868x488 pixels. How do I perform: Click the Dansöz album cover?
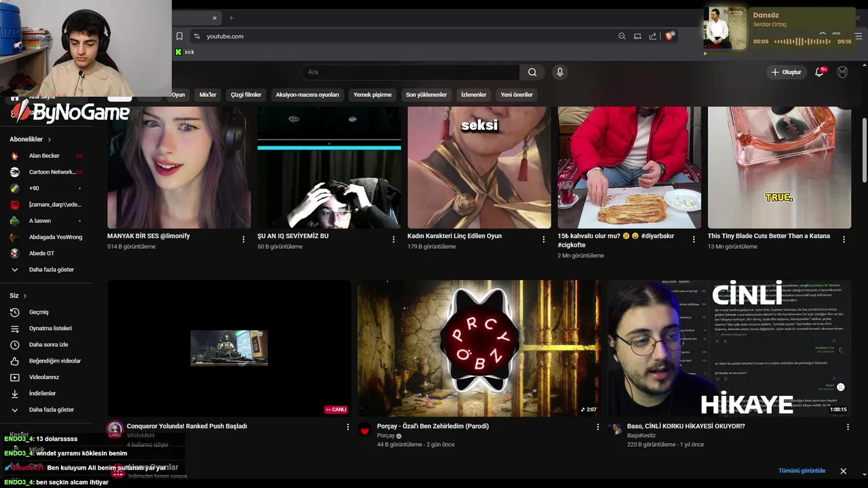(x=725, y=28)
